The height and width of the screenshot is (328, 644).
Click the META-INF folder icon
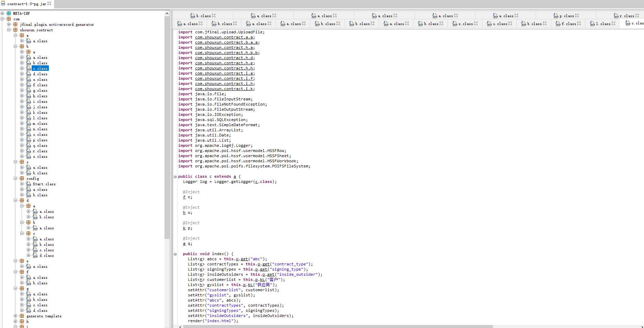pyautogui.click(x=9, y=13)
